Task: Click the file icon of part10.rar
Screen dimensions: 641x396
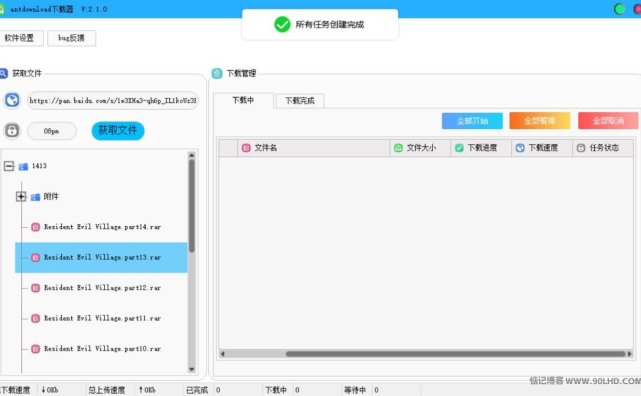Action: pyautogui.click(x=36, y=349)
